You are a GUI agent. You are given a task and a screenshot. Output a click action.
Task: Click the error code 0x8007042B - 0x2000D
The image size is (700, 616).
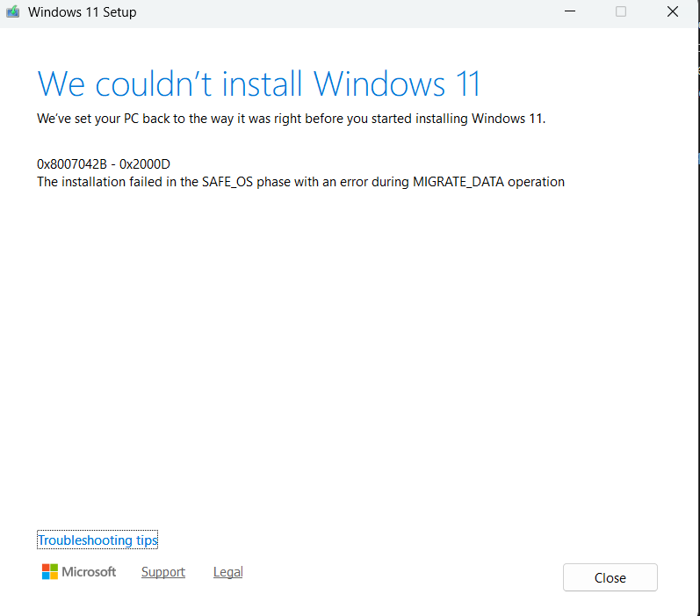(103, 164)
